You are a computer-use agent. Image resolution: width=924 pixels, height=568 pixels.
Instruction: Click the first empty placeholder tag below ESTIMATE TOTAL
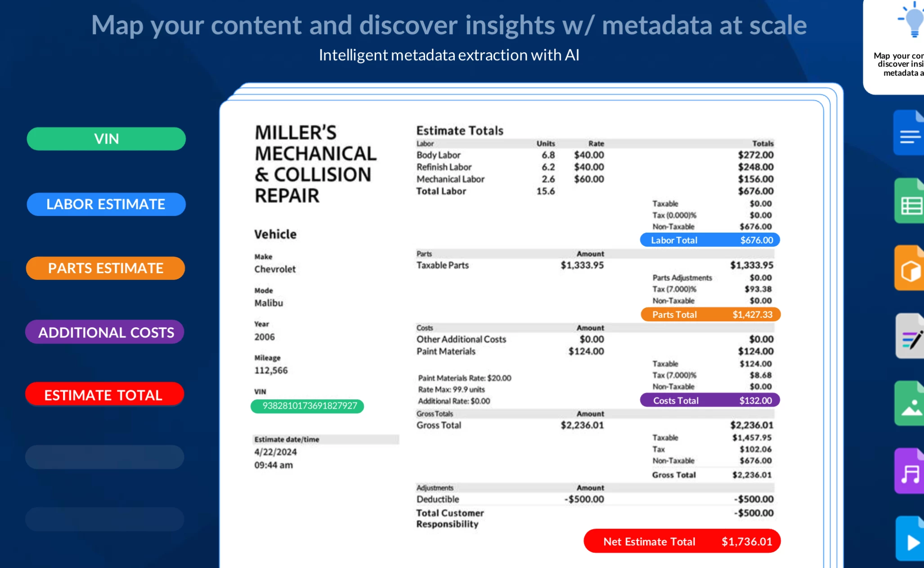[104, 457]
